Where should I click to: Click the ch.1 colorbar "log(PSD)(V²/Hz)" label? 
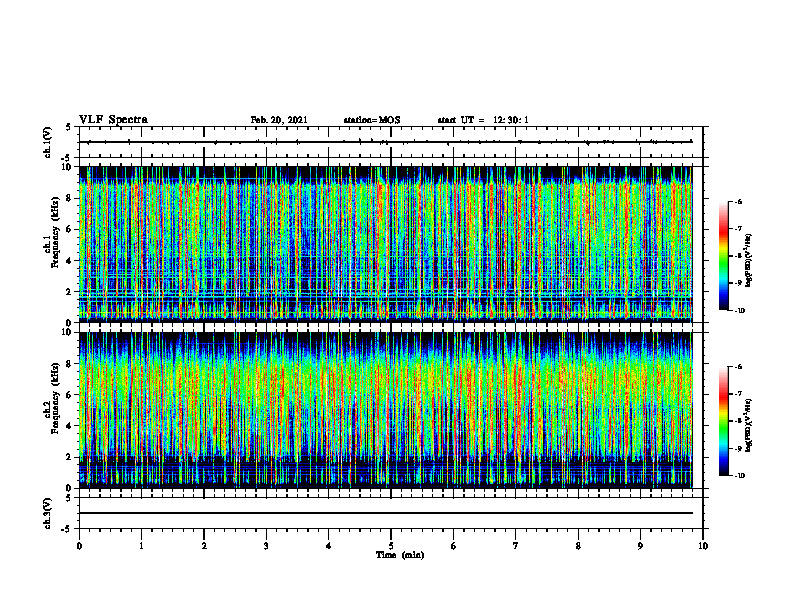click(x=749, y=261)
